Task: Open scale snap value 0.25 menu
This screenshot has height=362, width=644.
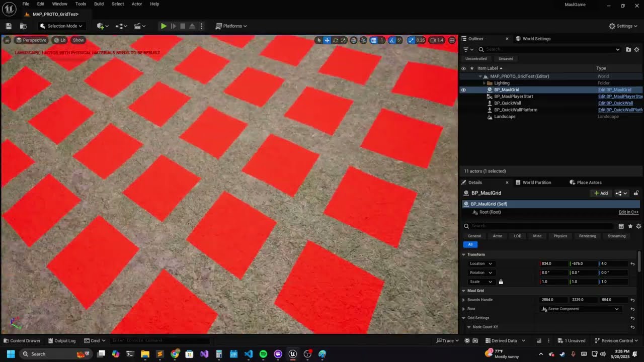Action: point(421,40)
